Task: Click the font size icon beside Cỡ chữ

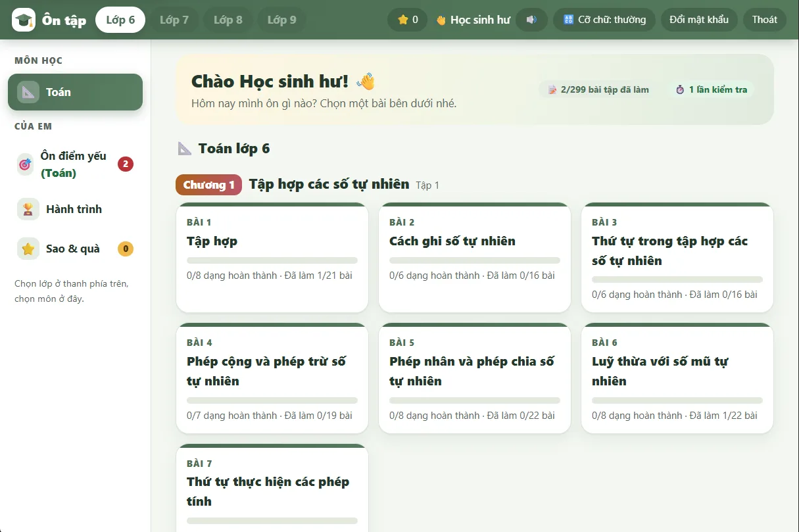Action: click(x=569, y=20)
